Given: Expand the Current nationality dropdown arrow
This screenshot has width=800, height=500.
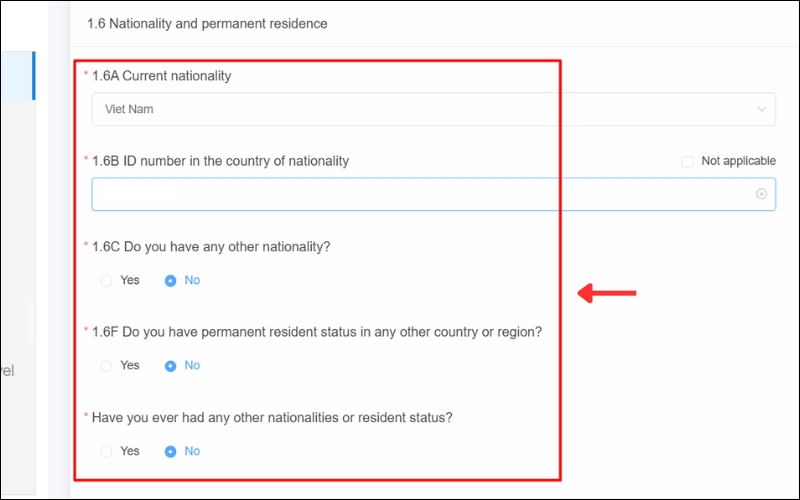Looking at the screenshot, I should tap(762, 109).
